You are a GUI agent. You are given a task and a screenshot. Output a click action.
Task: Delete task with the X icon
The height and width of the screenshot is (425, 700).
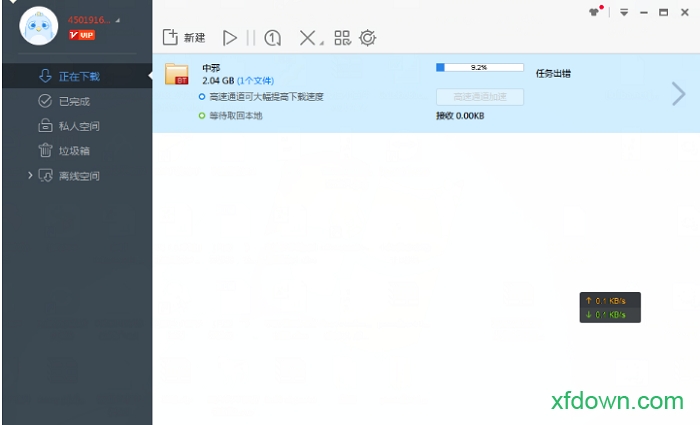click(307, 38)
